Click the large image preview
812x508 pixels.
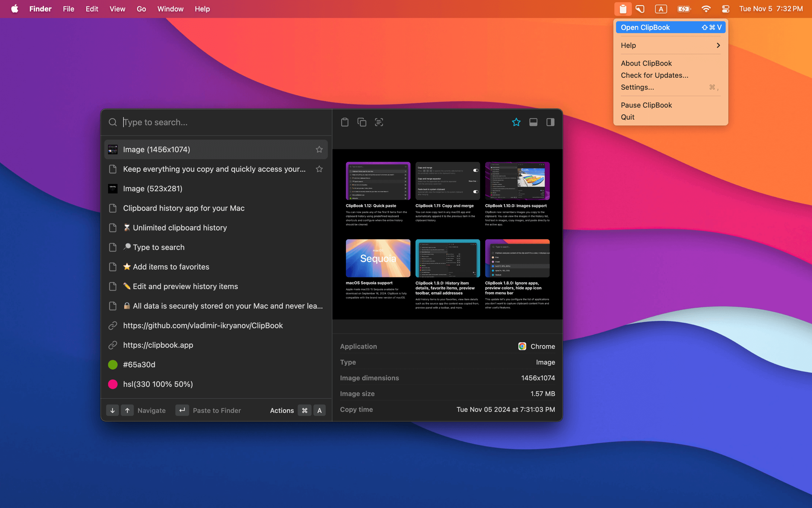click(447, 234)
